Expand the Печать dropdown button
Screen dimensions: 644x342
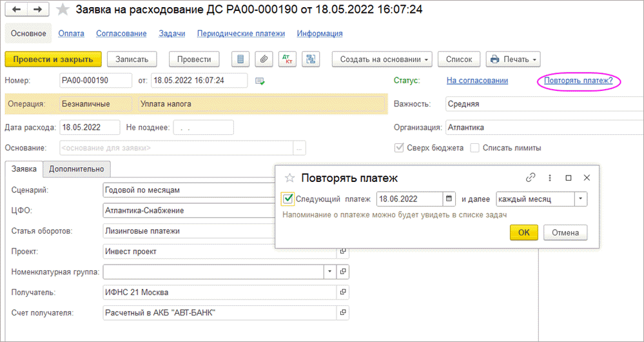click(512, 59)
